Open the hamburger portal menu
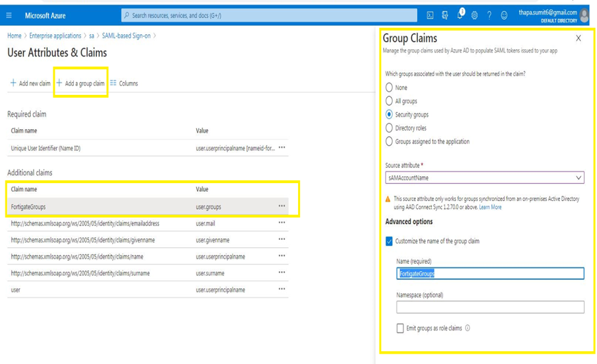Viewport: 597px width, 364px height. (9, 15)
